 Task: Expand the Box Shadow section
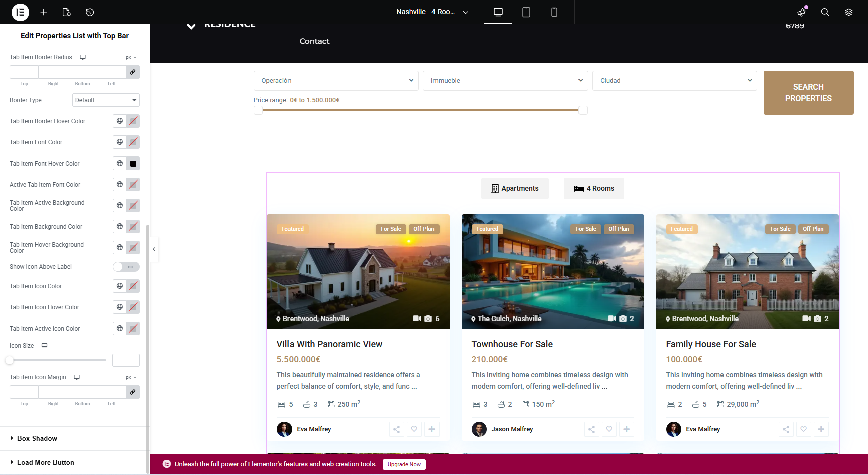37,438
